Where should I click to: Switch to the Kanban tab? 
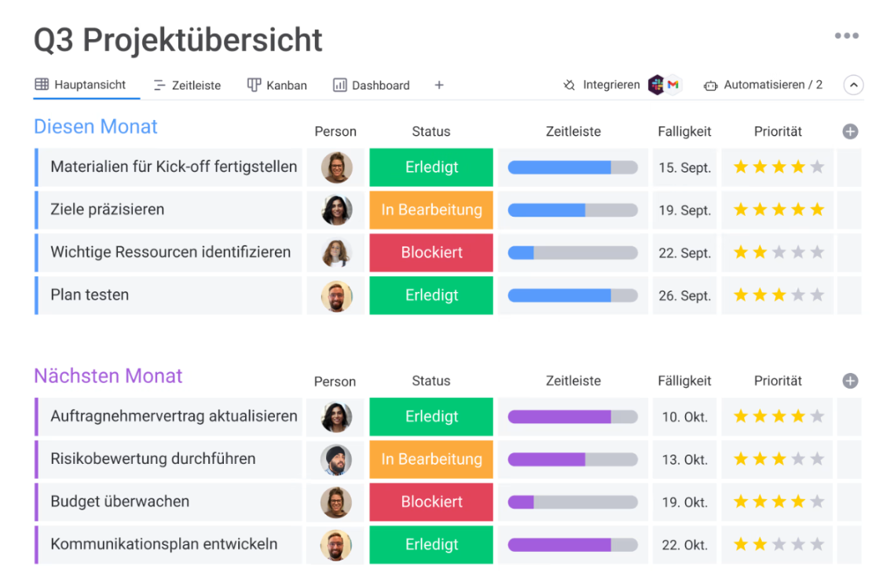pyautogui.click(x=277, y=86)
